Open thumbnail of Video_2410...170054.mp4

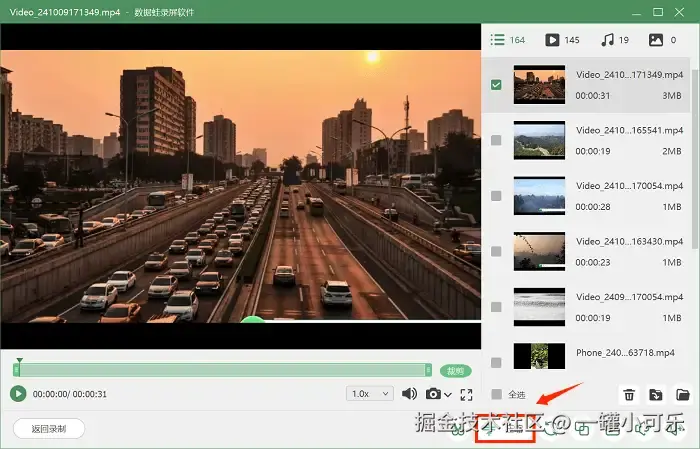539,196
